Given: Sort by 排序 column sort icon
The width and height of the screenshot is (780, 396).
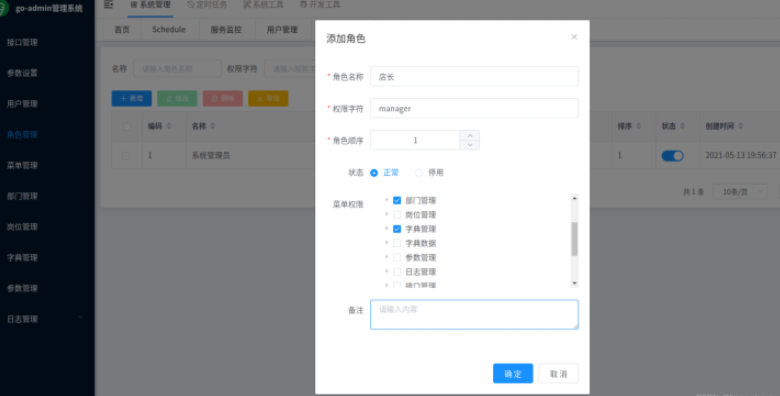Looking at the screenshot, I should pyautogui.click(x=639, y=126).
